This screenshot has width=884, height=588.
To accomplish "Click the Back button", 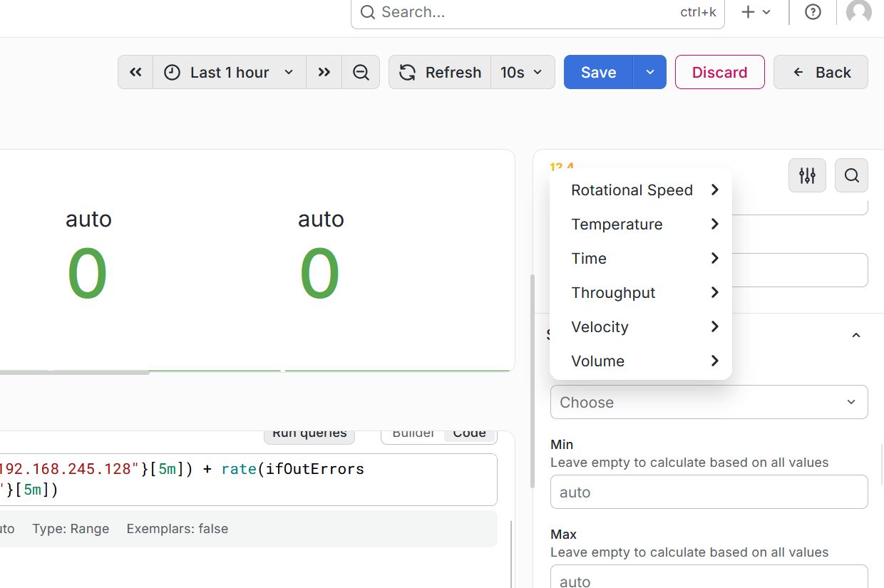I will [821, 72].
